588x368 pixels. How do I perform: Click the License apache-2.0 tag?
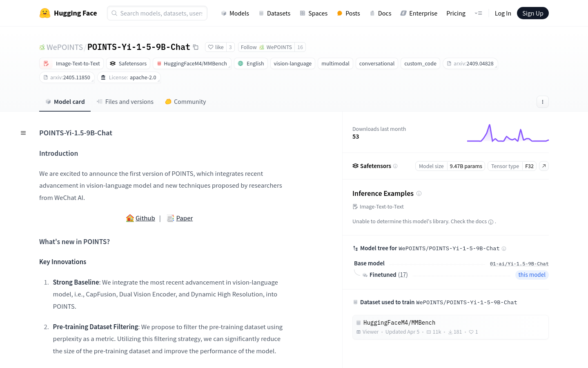[129, 77]
